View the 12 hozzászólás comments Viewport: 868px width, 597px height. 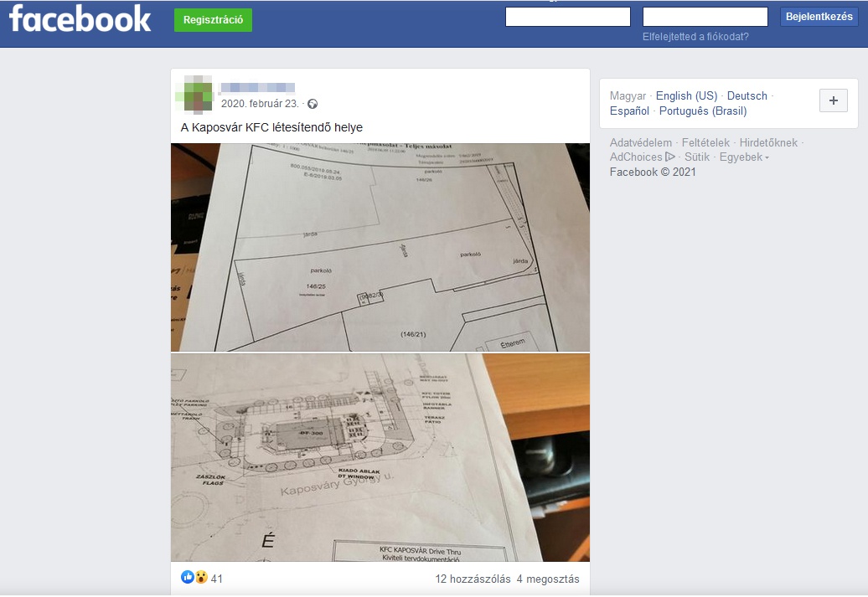coord(473,579)
